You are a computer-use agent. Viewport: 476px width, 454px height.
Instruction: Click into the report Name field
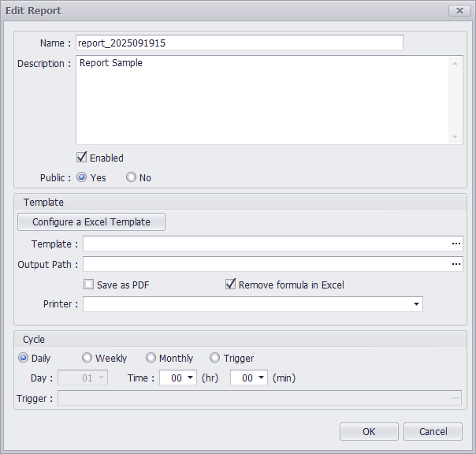(239, 43)
